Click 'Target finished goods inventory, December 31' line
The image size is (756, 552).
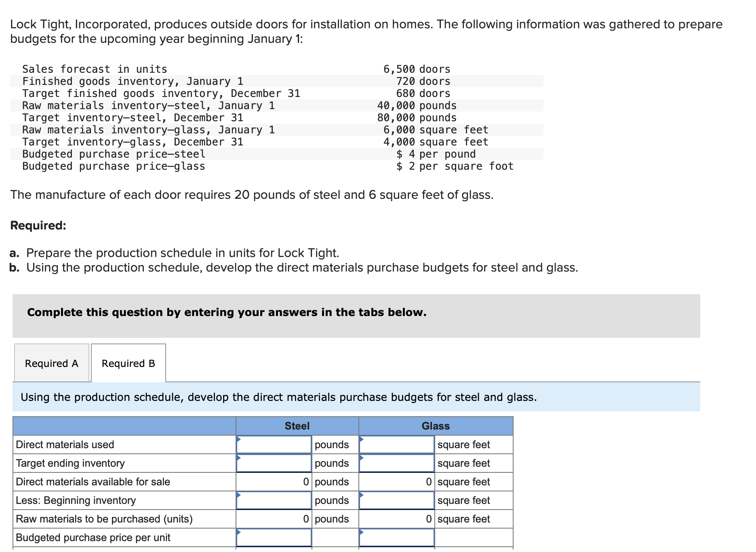(161, 93)
